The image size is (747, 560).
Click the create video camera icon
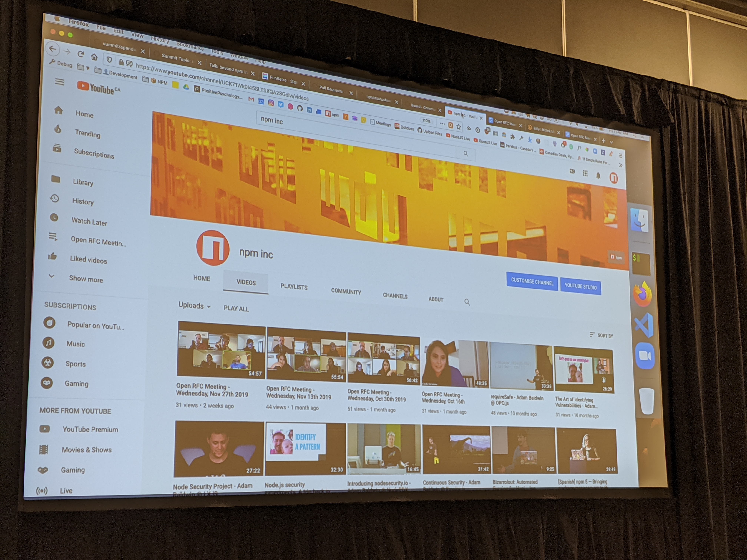(x=572, y=171)
